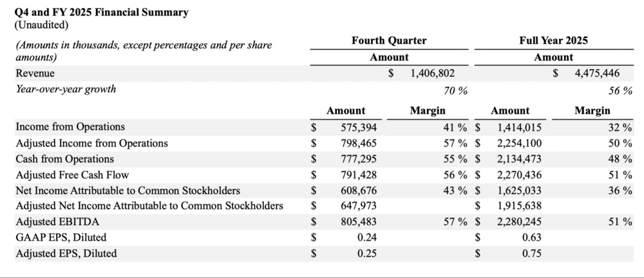
Task: Click the Adjusted Free Cash Flow row label
Action: 72,175
